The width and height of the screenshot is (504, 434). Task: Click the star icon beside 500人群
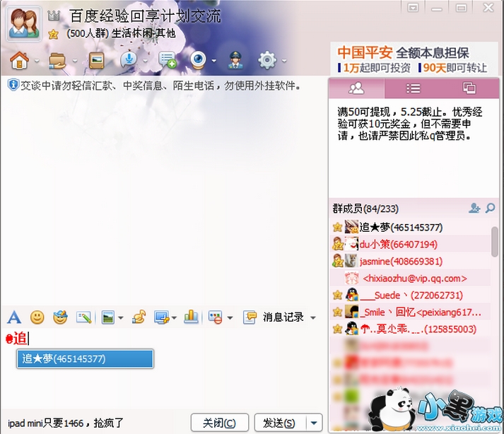click(53, 34)
